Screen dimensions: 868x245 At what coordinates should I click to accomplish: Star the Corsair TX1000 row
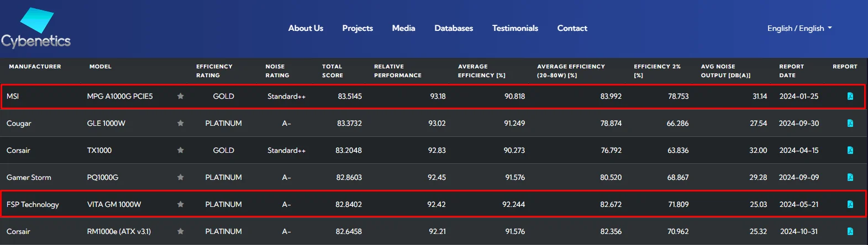click(x=180, y=150)
